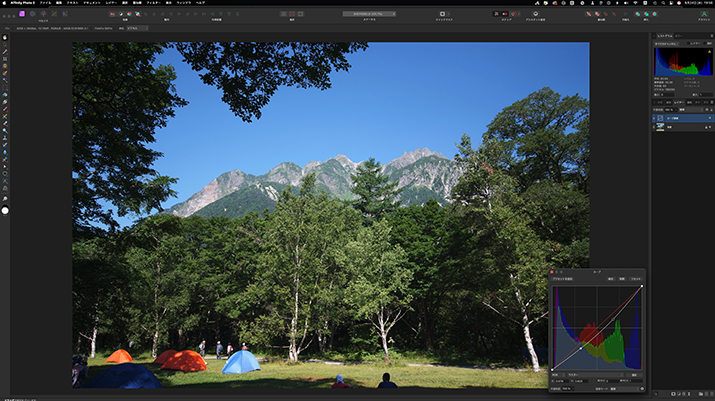Click the white primary color swatch

pyautogui.click(x=5, y=211)
